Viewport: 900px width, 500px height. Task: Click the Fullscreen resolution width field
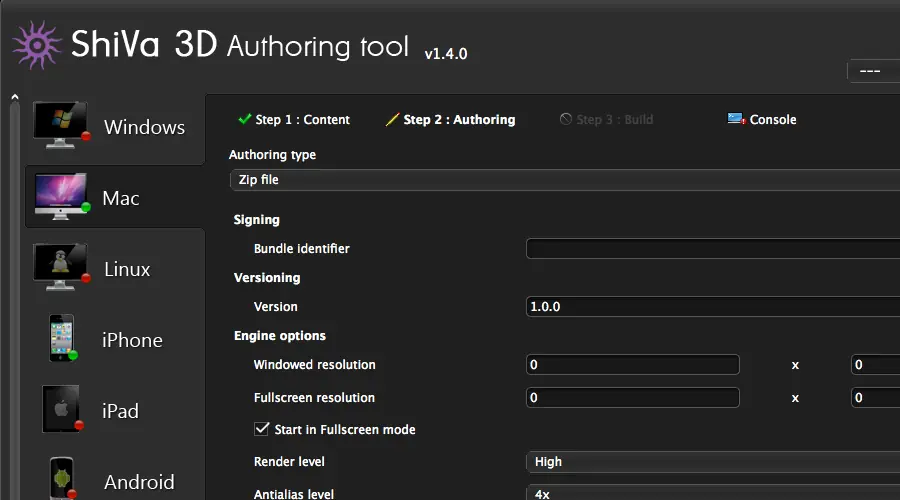click(x=633, y=397)
